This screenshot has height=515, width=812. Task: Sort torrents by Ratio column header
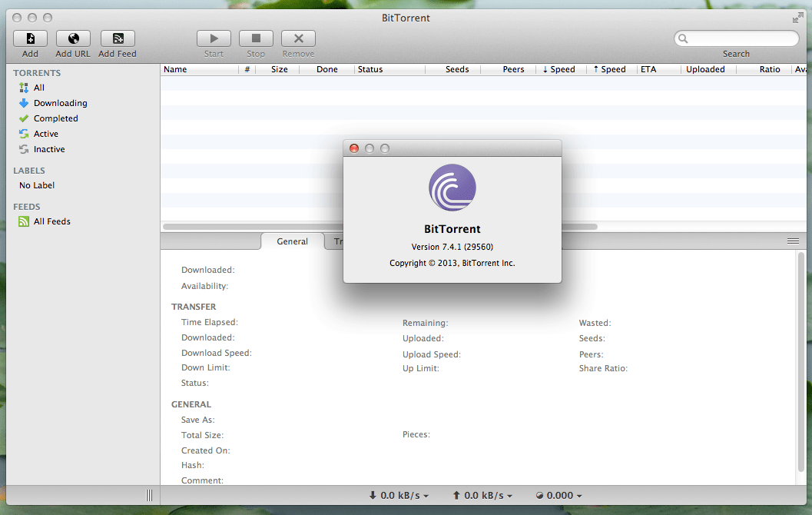tap(764, 69)
